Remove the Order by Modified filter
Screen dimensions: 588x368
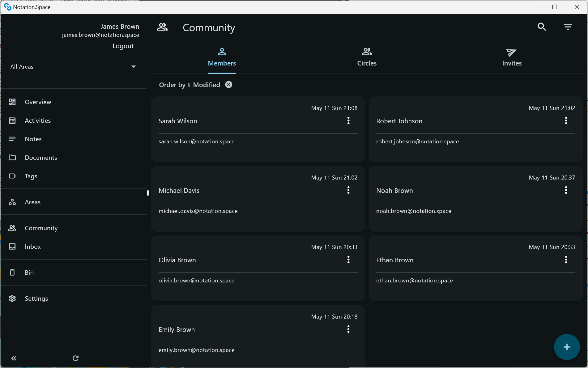point(228,85)
